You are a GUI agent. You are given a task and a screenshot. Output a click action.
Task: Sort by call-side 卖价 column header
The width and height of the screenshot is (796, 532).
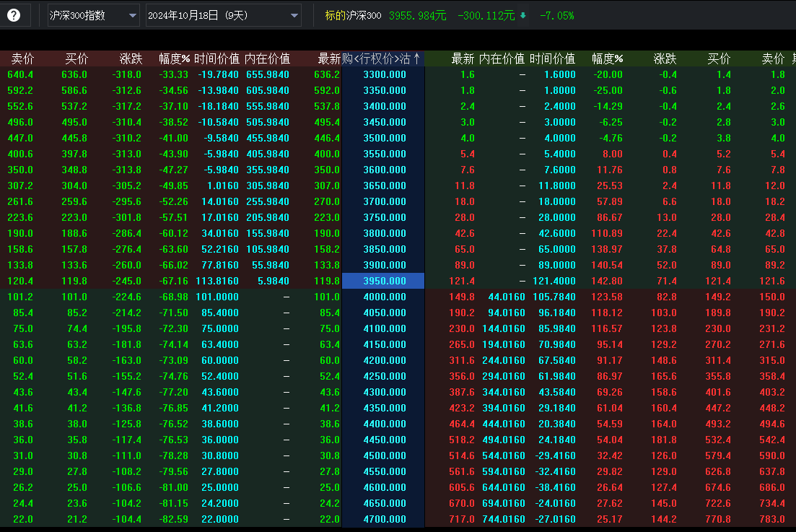click(22, 59)
